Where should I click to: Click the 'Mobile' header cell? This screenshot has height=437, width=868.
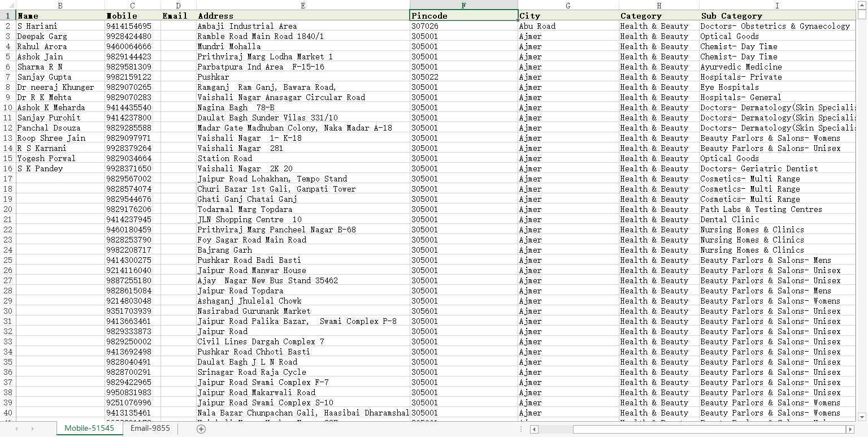click(133, 16)
